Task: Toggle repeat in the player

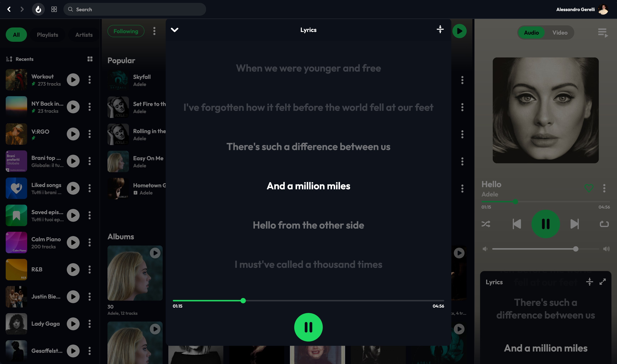Action: 604,224
